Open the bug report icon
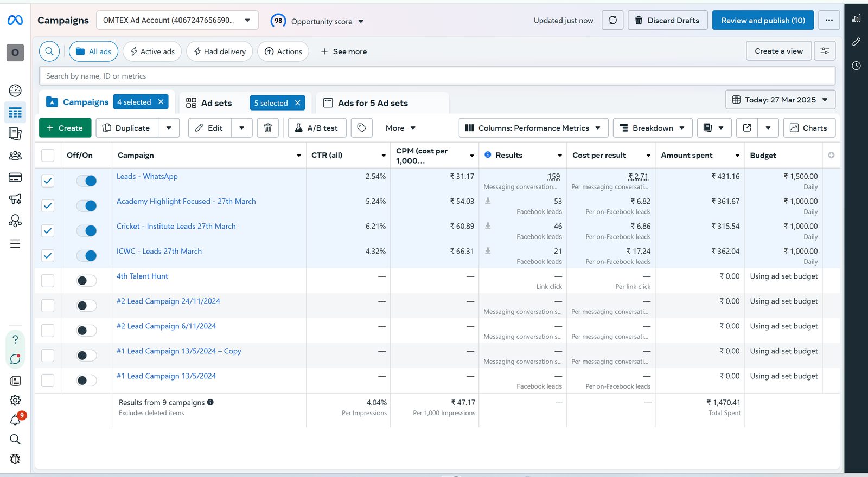The height and width of the screenshot is (477, 868). [x=15, y=459]
